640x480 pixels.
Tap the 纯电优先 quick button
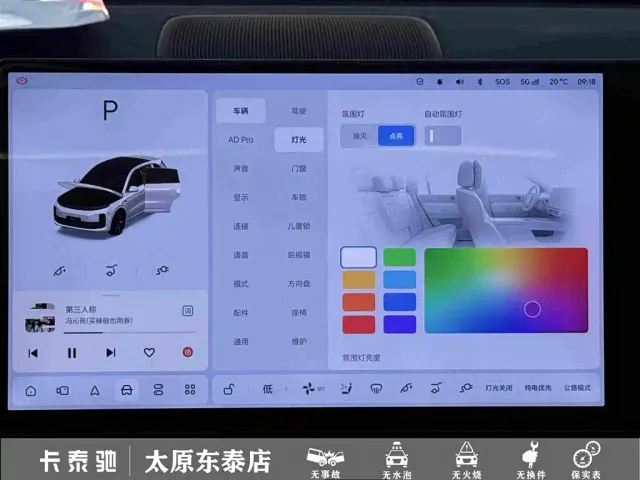538,388
